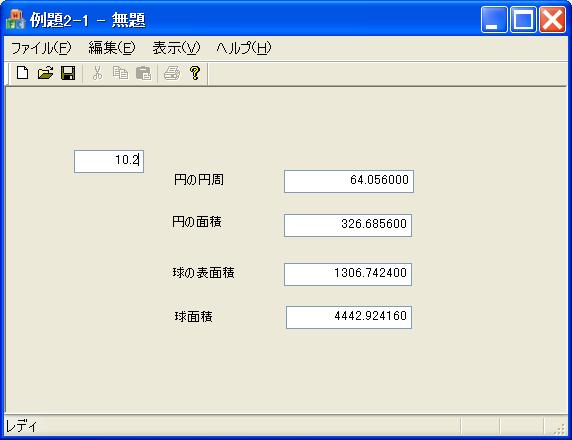The height and width of the screenshot is (440, 572).
Task: Click the 球の表面積 field showing 1306.742400
Action: [348, 274]
